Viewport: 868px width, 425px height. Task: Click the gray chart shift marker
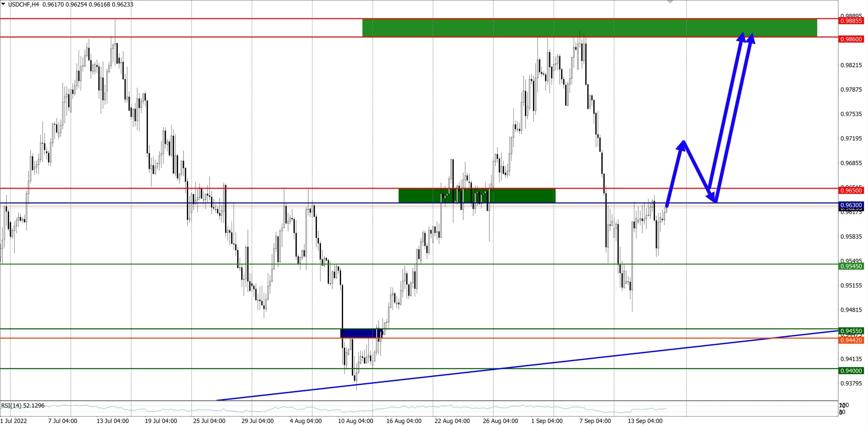[670, 2]
